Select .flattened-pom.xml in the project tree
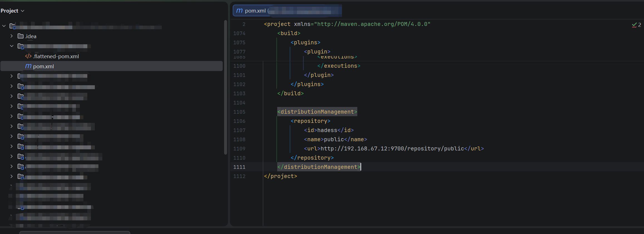 (56, 56)
